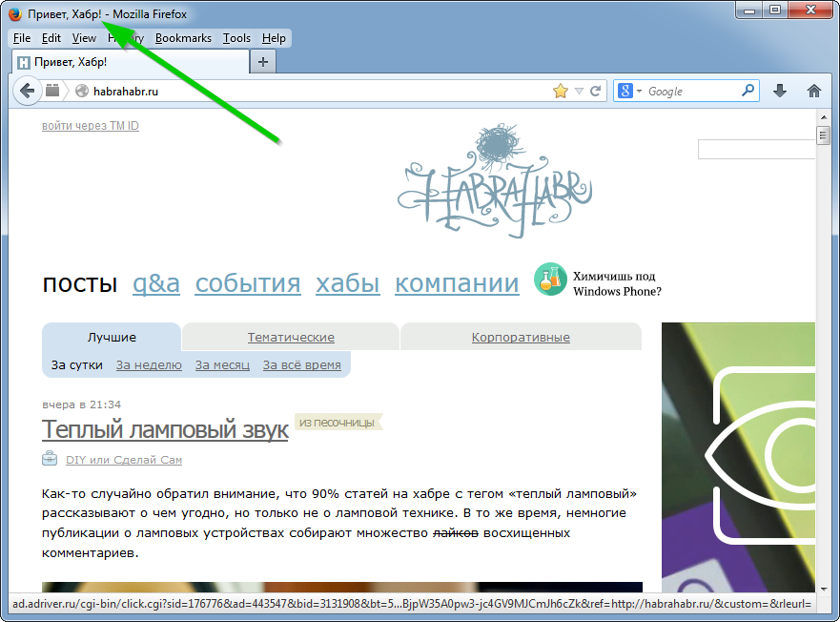This screenshot has width=840, height=622.
Task: Open the Downloads arrow button
Action: [x=780, y=91]
